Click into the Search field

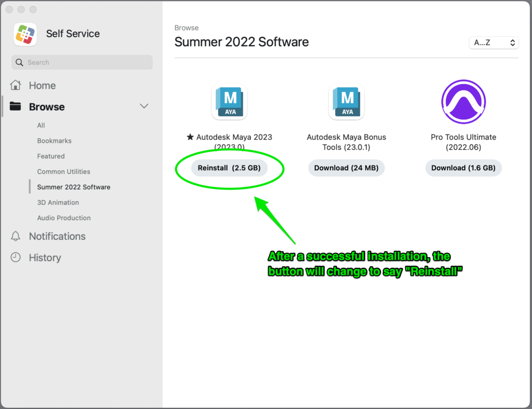pyautogui.click(x=82, y=62)
